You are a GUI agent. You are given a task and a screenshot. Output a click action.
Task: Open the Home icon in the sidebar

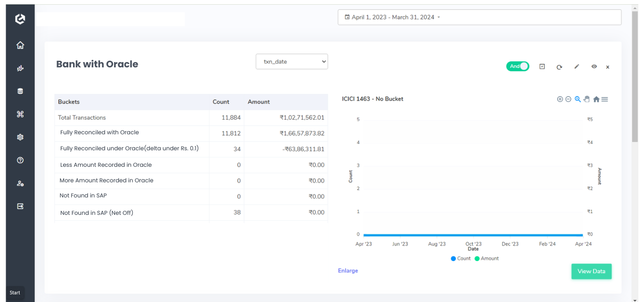coord(20,45)
